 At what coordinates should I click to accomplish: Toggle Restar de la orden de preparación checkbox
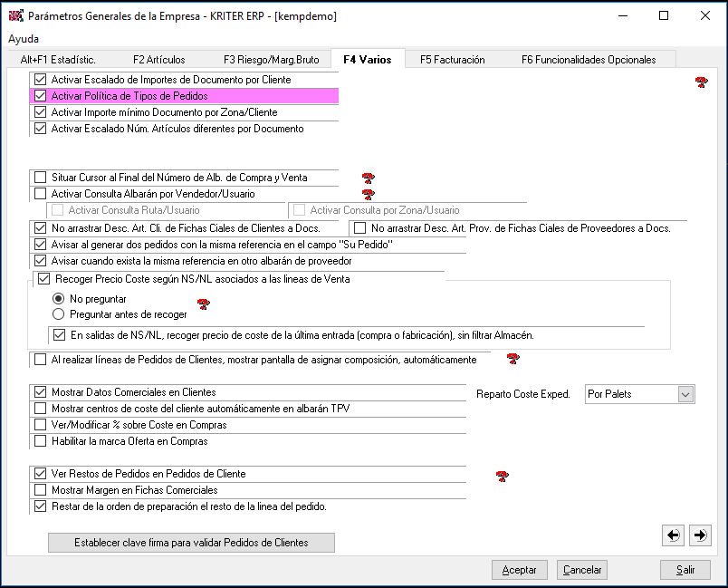click(x=41, y=506)
